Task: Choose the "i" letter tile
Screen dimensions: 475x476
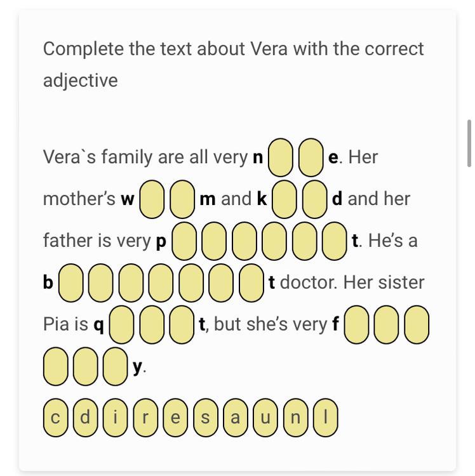Action: coord(116,418)
